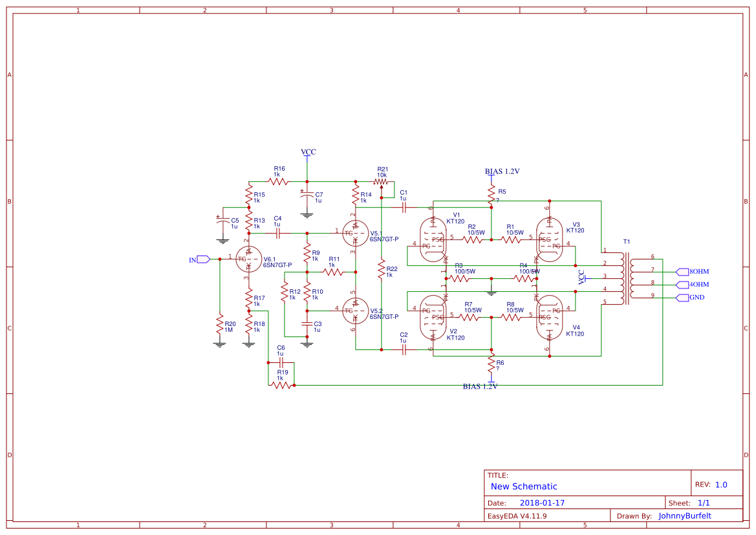756x535 pixels.
Task: Select the V5.2 6SN7GT-P triode tube symbol
Action: [x=355, y=311]
